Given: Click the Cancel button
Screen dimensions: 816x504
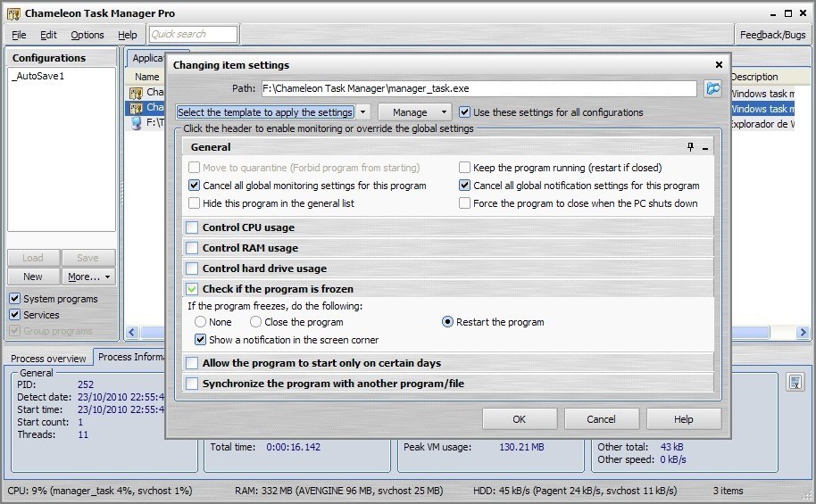Looking at the screenshot, I should coord(601,419).
